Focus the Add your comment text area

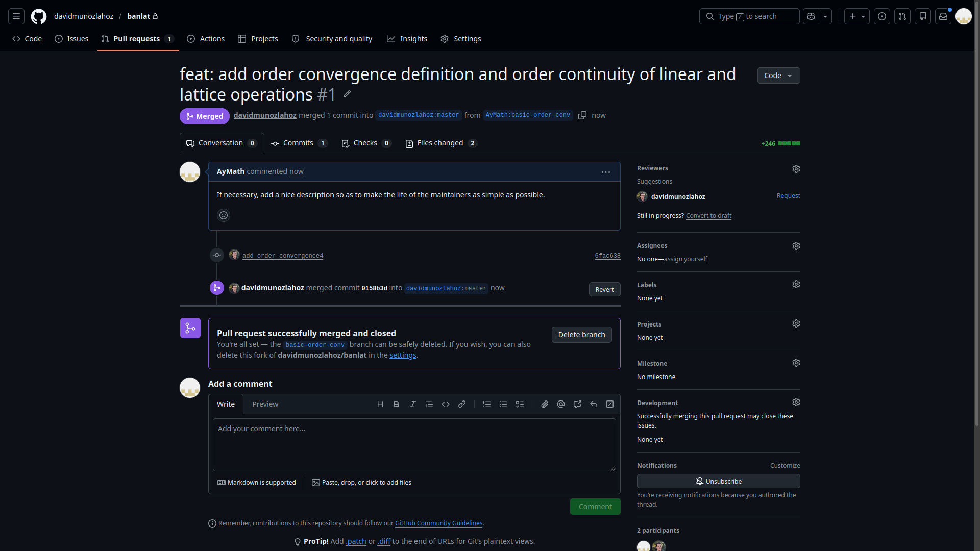click(x=414, y=445)
